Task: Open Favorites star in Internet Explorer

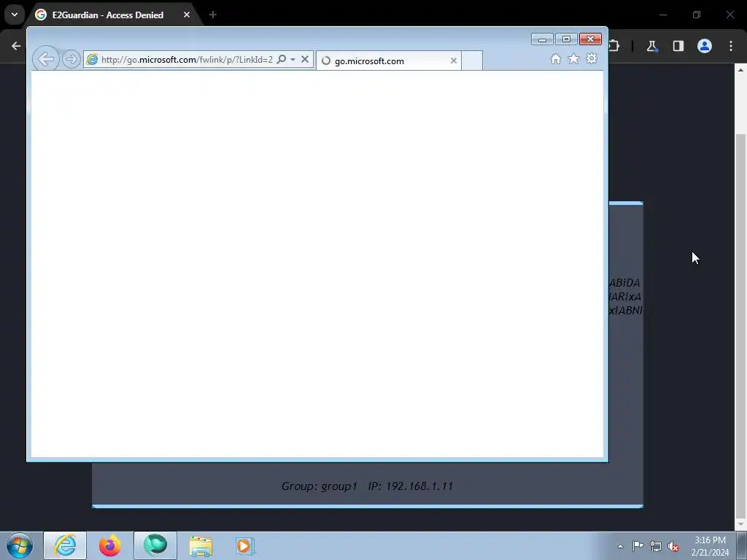Action: (573, 58)
